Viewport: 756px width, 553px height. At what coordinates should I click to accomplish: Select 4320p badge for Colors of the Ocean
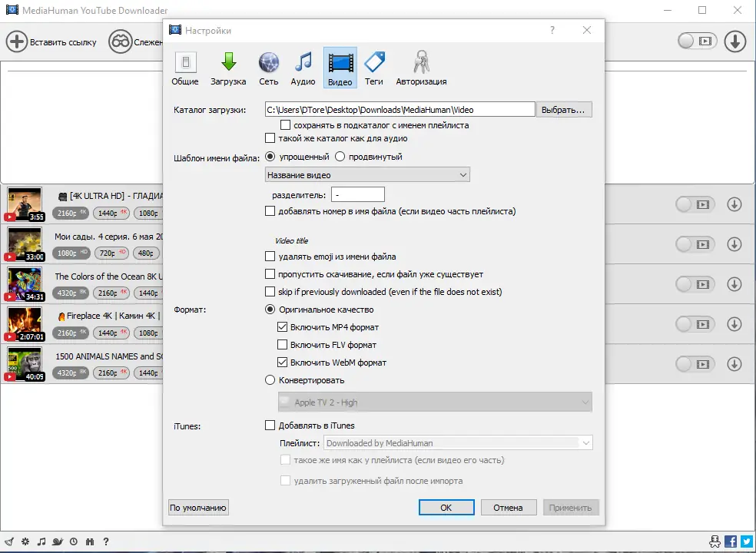[71, 293]
